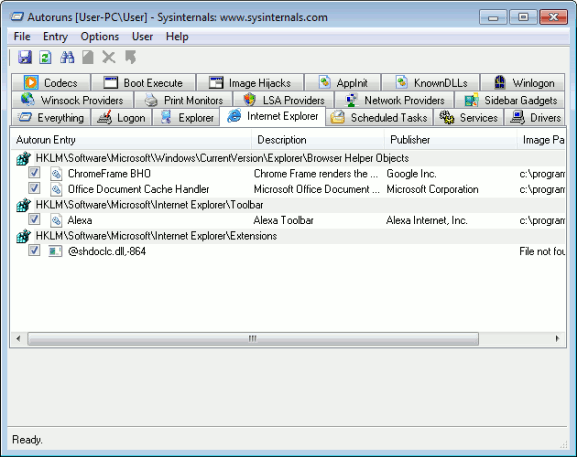The image size is (577, 457).
Task: Sort by the Description column header
Action: tap(318, 139)
